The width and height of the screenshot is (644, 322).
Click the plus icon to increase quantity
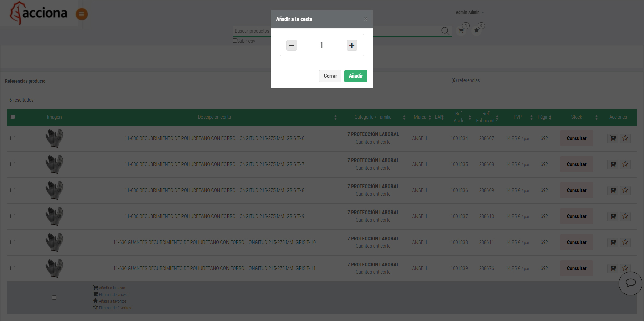[352, 45]
